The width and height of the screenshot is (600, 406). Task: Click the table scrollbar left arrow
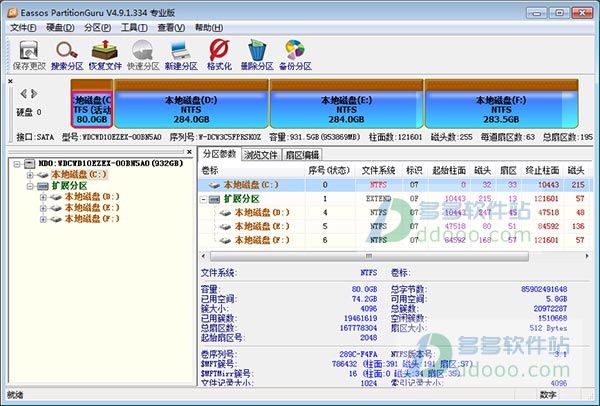pyautogui.click(x=203, y=256)
